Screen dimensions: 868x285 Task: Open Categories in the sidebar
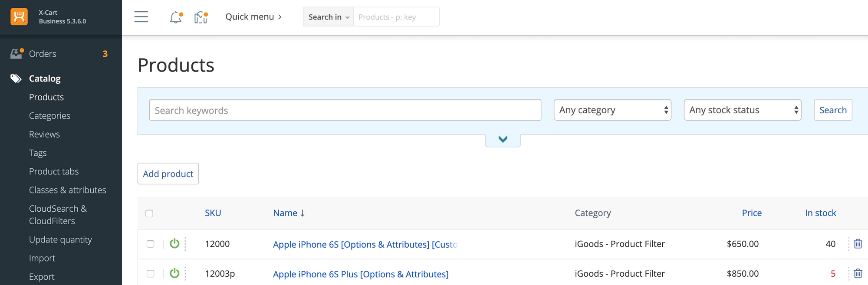[x=49, y=116]
